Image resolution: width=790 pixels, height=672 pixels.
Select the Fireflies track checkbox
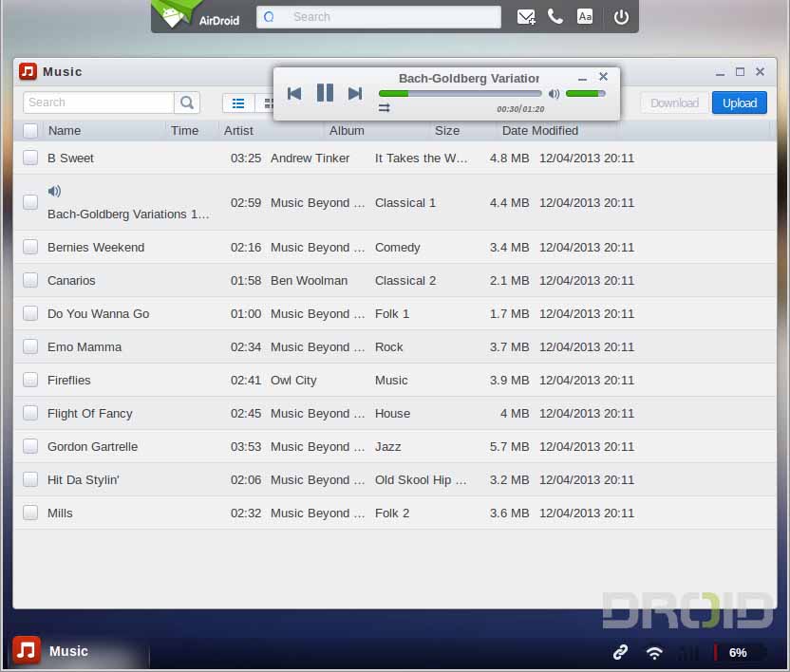(x=30, y=380)
